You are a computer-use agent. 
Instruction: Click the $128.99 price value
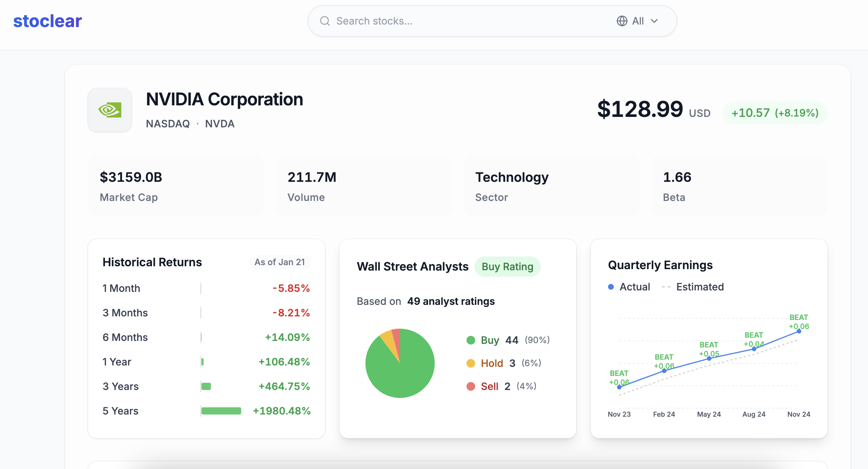click(640, 109)
